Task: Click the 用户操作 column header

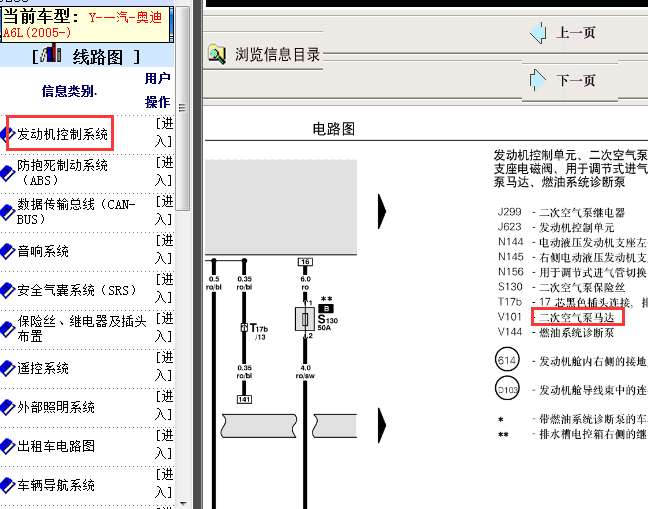Action: point(157,90)
